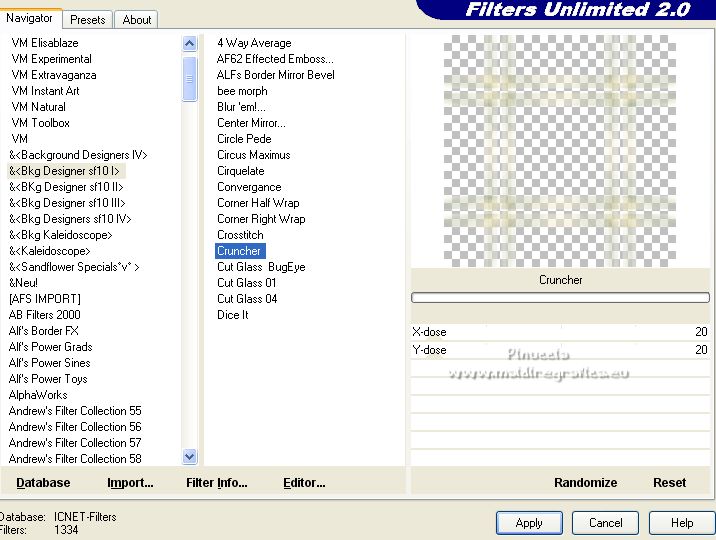Screen dimensions: 716x540
Task: Switch to the Presets tab
Action: tap(88, 20)
